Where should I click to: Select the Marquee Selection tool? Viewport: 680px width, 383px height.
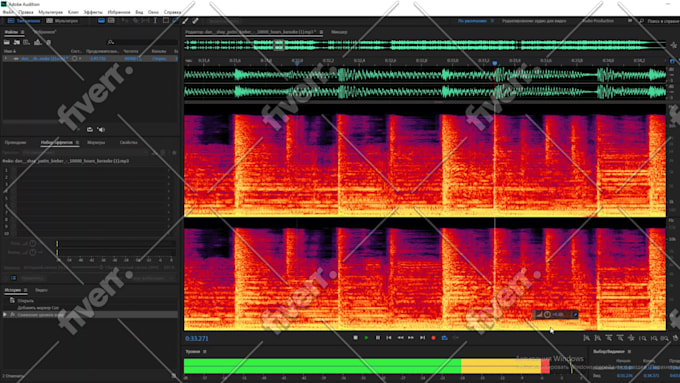166,20
